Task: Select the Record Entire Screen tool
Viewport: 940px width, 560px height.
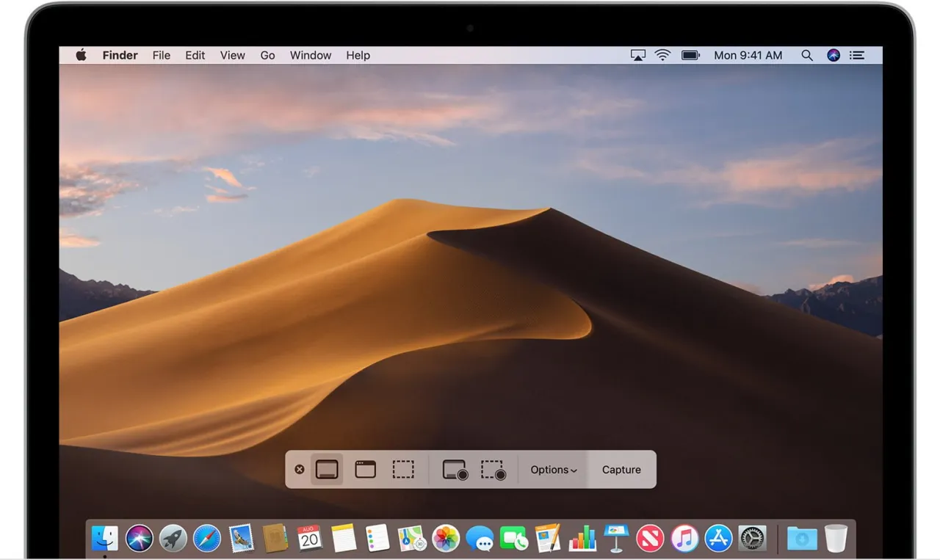Action: click(454, 470)
